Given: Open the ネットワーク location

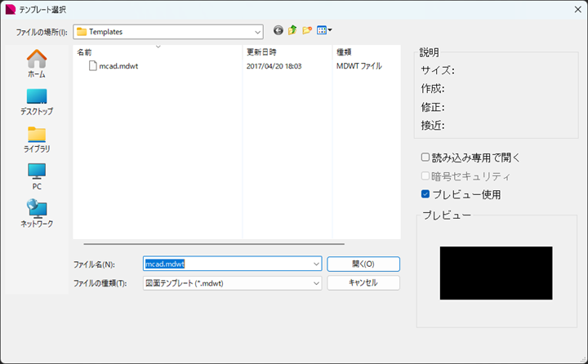Looking at the screenshot, I should 37,213.
